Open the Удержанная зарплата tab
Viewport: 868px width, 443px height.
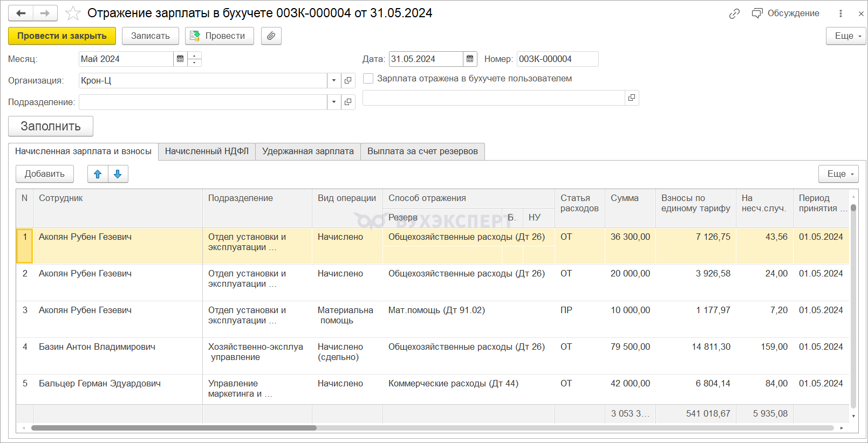307,151
